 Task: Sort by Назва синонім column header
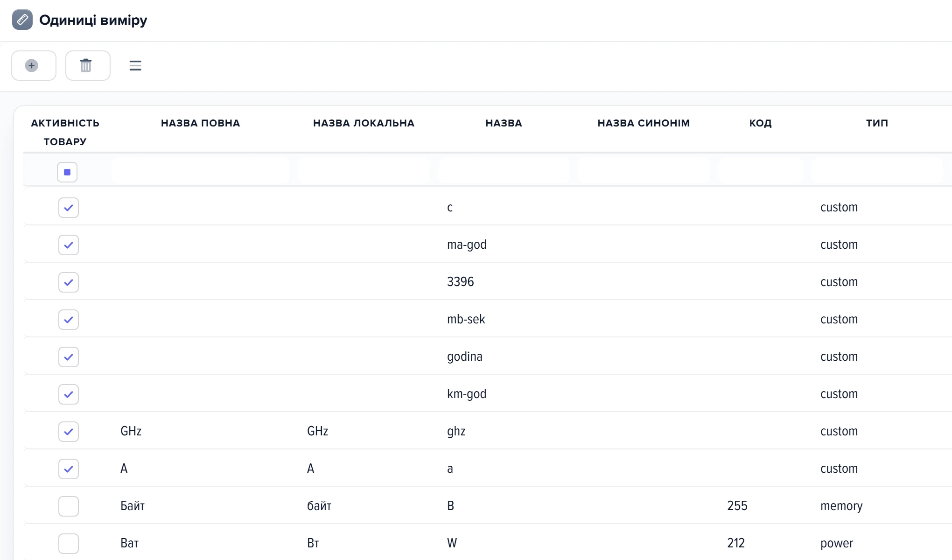click(644, 123)
